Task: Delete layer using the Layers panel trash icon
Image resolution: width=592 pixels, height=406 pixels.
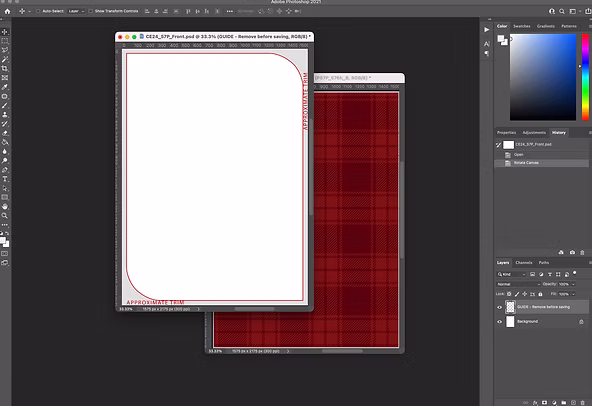Action: pyautogui.click(x=583, y=403)
